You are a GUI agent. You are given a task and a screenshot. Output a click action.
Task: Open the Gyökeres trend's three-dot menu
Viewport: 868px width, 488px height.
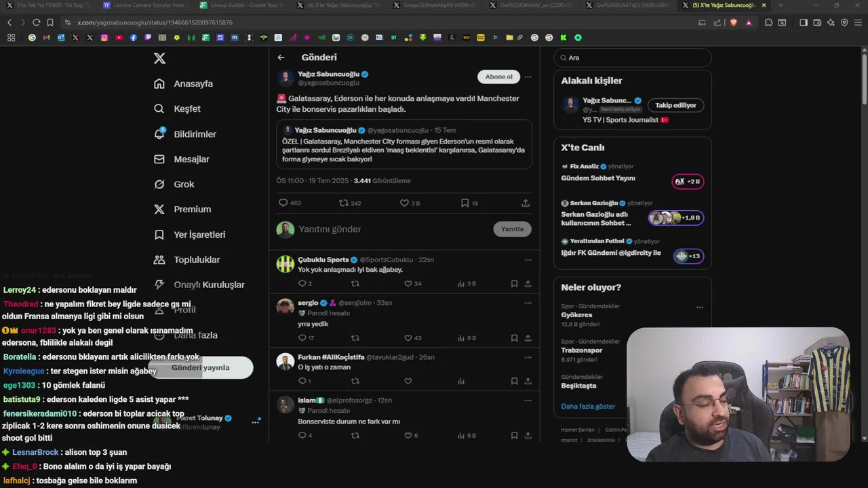pyautogui.click(x=699, y=307)
